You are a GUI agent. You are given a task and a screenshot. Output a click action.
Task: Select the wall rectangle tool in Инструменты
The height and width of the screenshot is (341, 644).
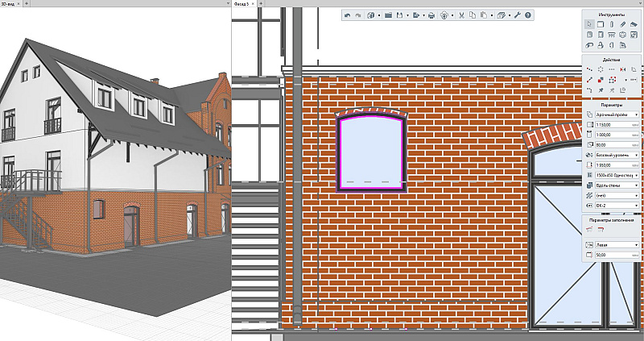pos(600,25)
